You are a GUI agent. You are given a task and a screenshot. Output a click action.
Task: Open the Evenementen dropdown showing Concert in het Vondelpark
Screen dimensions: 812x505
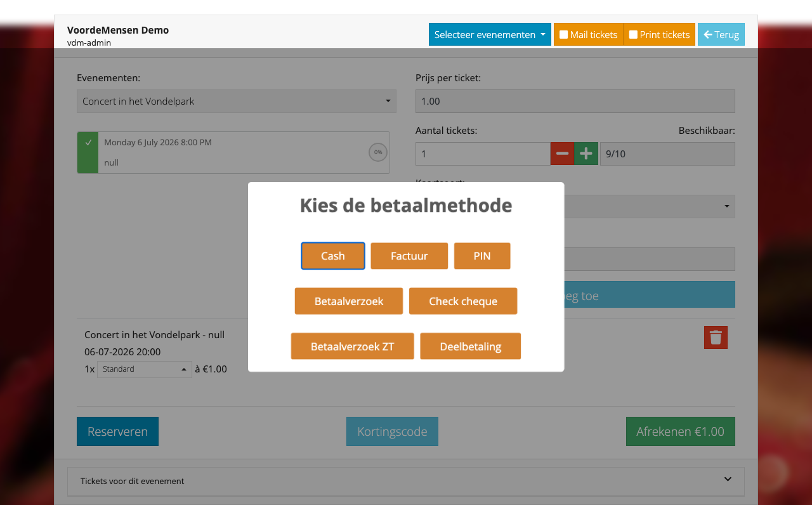[236, 101]
